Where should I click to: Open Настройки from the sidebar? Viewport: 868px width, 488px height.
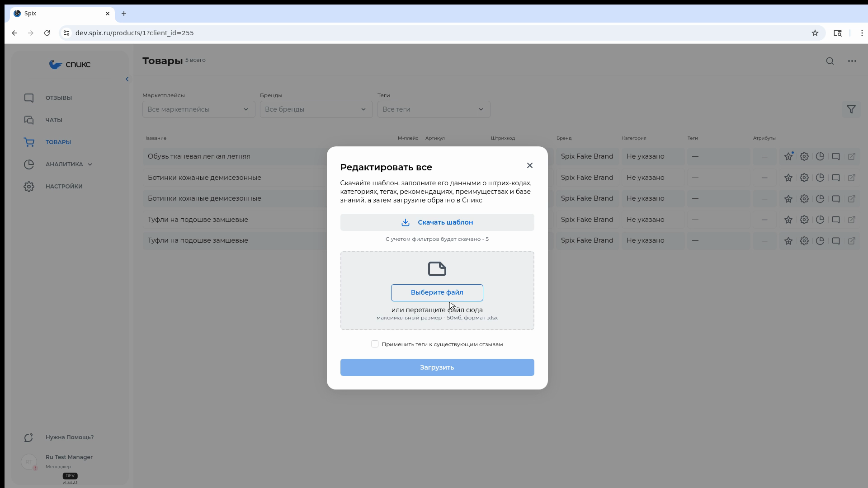(x=64, y=187)
